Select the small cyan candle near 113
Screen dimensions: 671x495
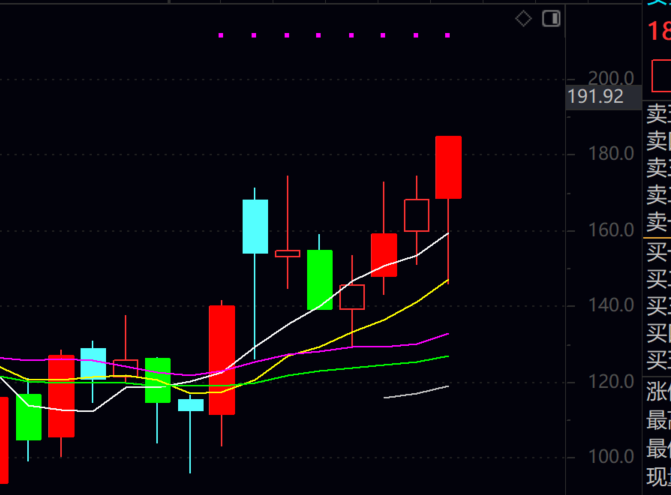190,405
